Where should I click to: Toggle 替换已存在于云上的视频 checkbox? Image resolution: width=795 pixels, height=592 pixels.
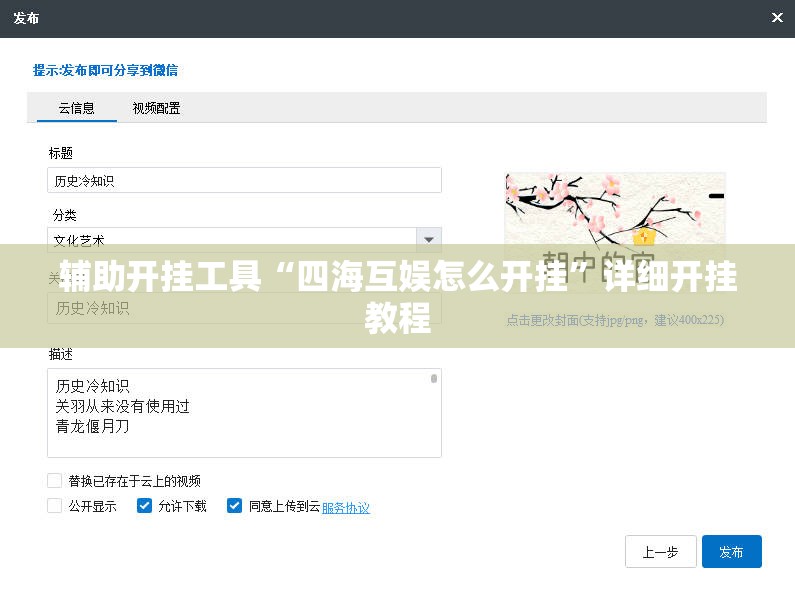pos(55,480)
